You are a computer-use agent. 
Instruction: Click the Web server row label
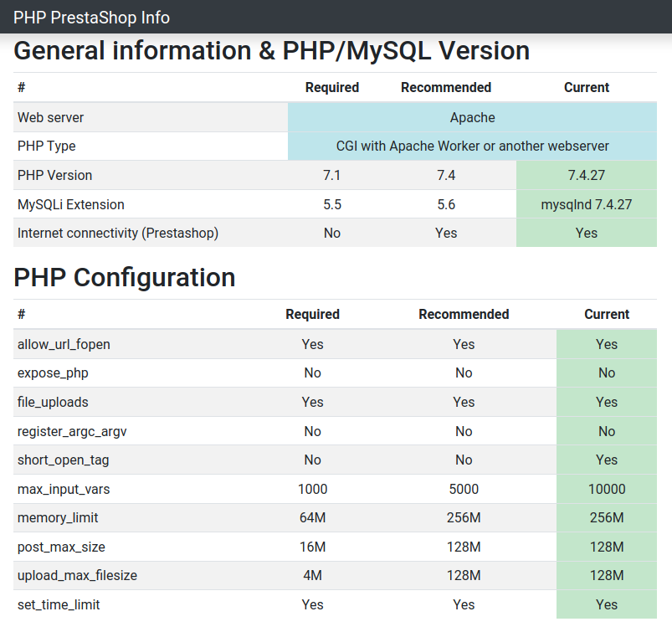pos(50,117)
